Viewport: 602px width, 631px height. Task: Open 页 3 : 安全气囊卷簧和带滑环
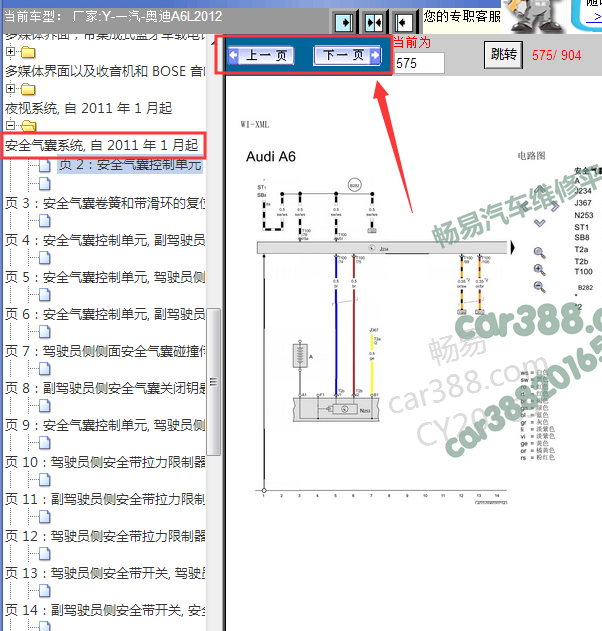(x=105, y=203)
